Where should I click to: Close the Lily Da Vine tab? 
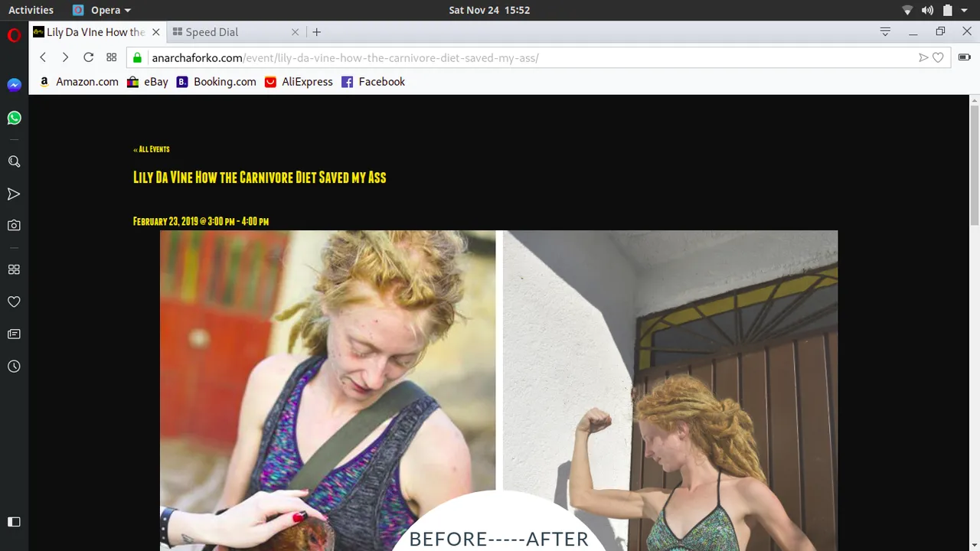click(156, 32)
